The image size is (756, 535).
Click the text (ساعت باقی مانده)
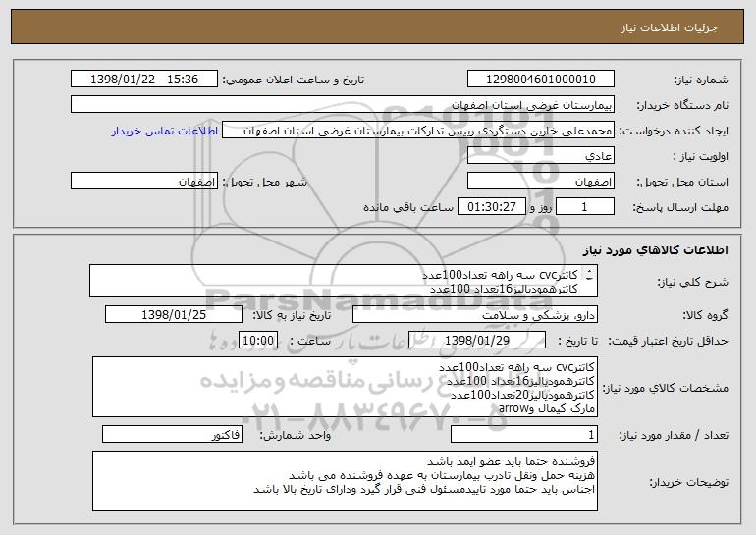[407, 207]
